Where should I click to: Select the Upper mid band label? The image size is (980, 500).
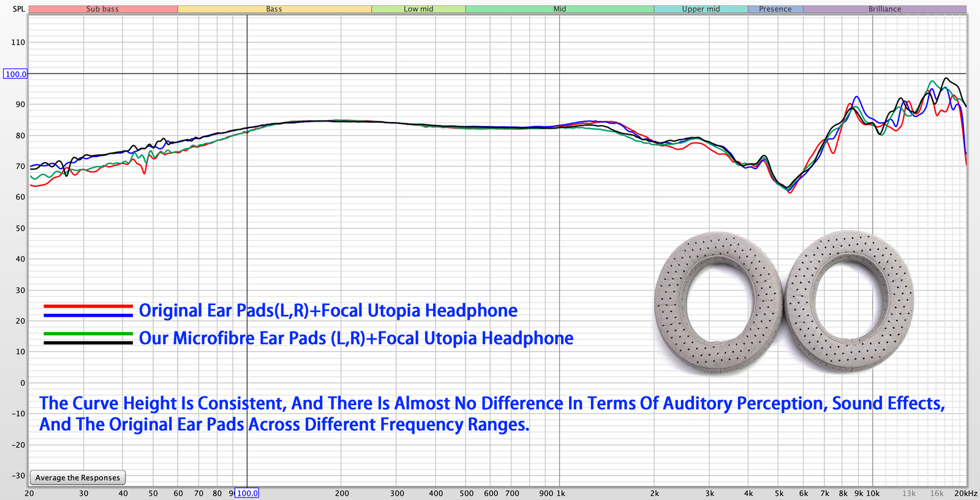(701, 9)
